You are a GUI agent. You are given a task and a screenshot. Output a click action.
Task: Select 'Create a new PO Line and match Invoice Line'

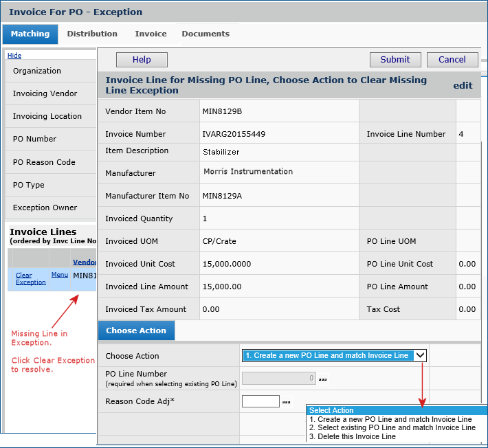(390, 419)
